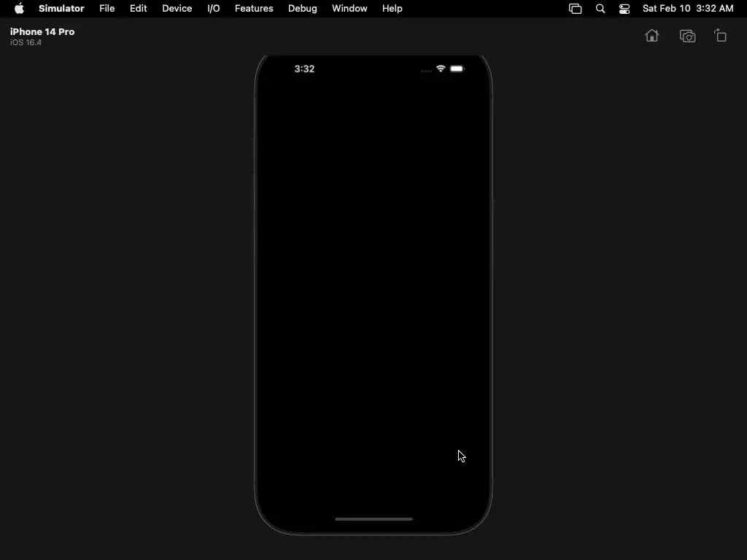Screen dimensions: 747x560
Task: Take a screenshot with the camera icon
Action: tap(687, 36)
